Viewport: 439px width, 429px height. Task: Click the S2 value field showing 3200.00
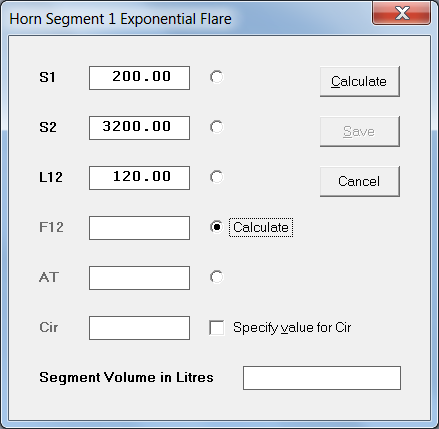coord(139,128)
